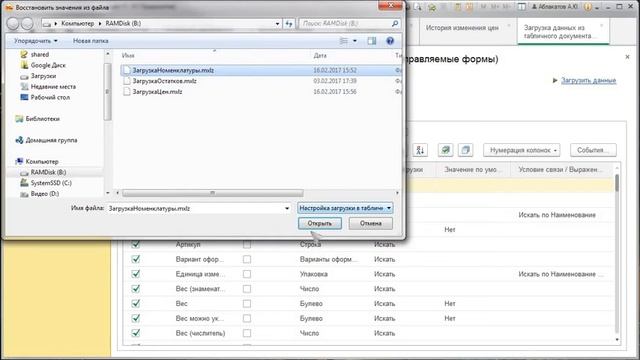The height and width of the screenshot is (360, 640).
Task: Sort files by the Дата column header
Action: coord(320,56)
